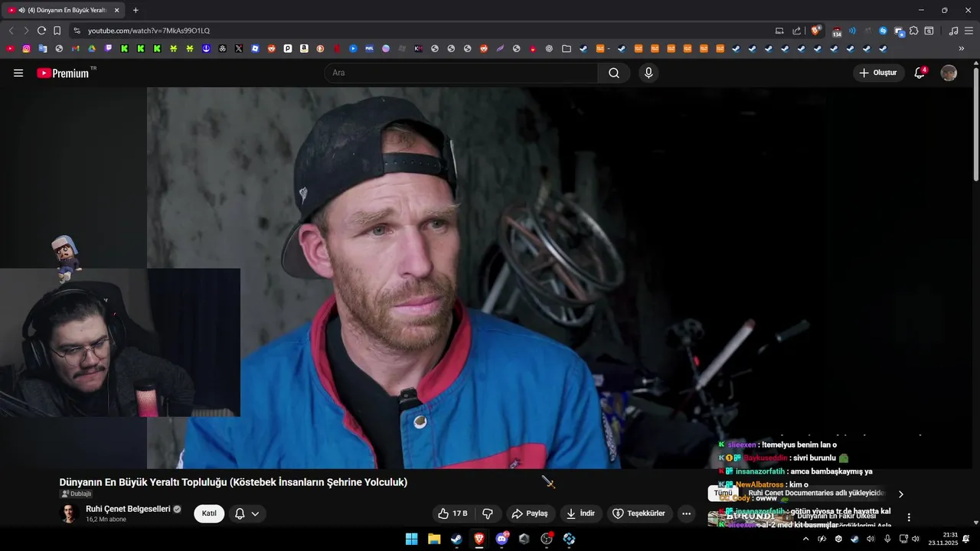Open the Ruhi Çenet Belgeselleri channel link
Viewport: 980px width, 551px height.
(128, 509)
